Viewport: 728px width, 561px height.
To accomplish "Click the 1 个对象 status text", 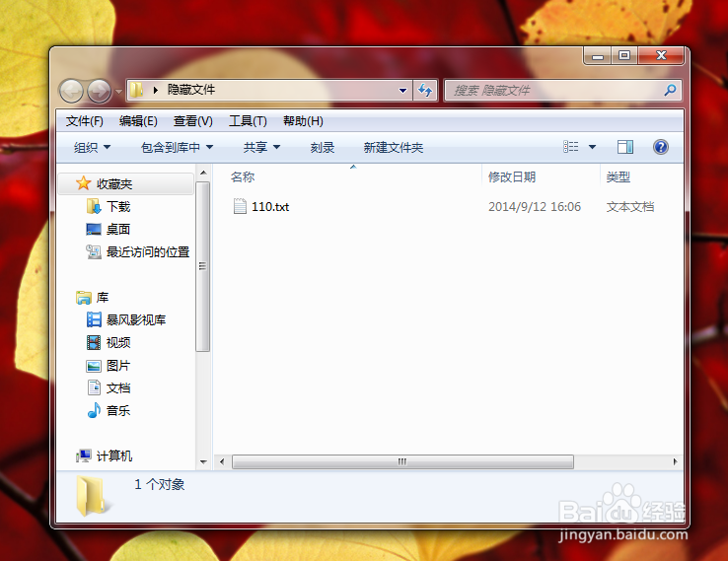I will (x=159, y=484).
